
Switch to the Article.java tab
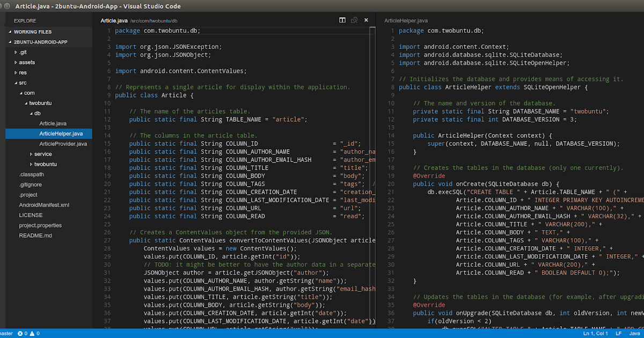(114, 20)
